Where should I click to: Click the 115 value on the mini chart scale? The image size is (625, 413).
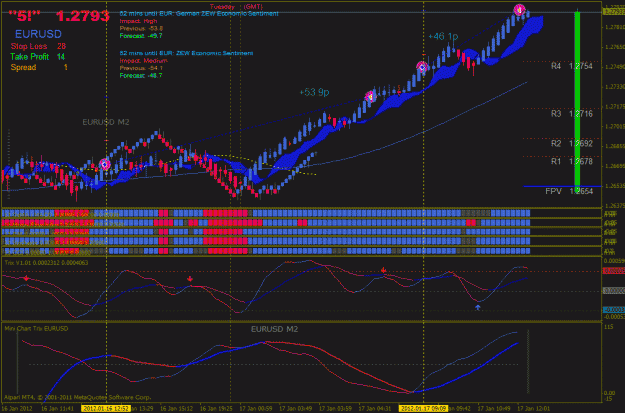point(609,327)
